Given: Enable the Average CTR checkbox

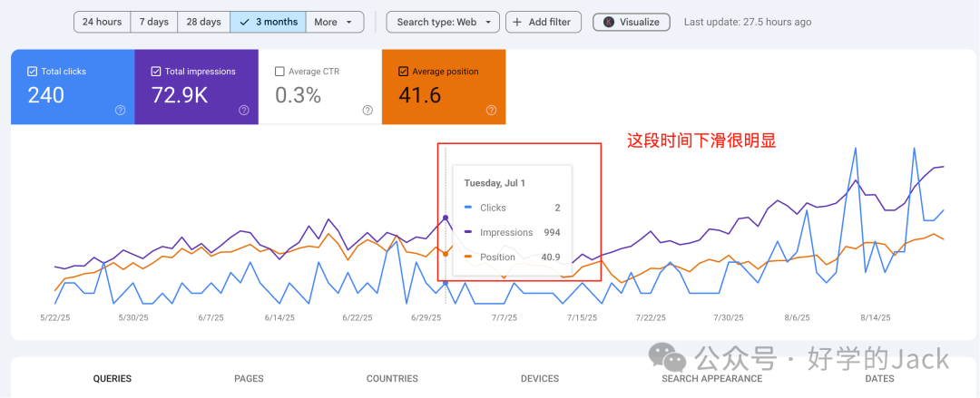Looking at the screenshot, I should (280, 72).
